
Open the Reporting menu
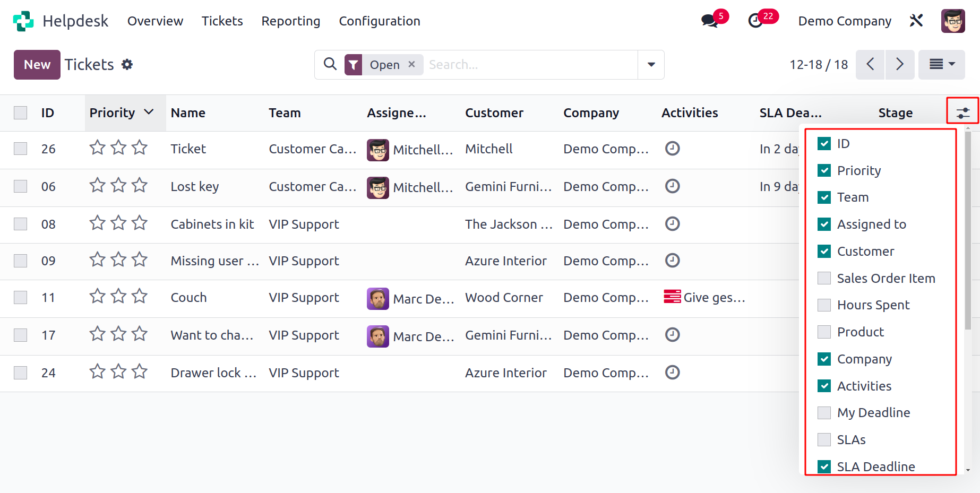point(291,21)
